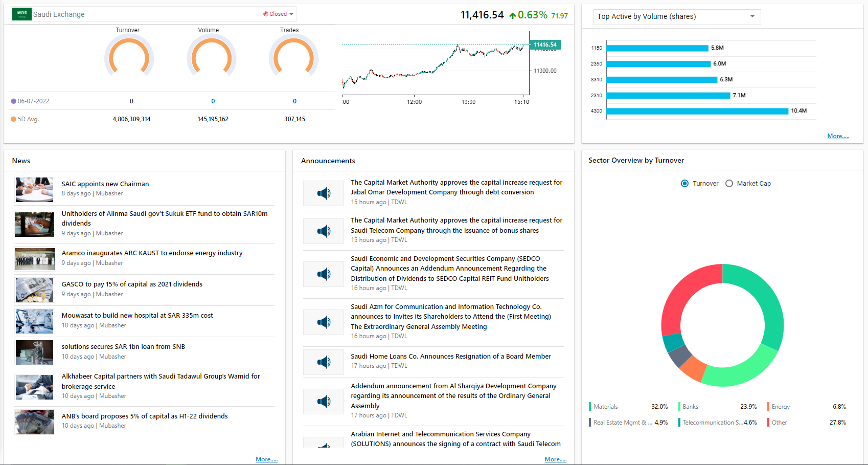Select the Market Cap radio button

[x=729, y=184]
